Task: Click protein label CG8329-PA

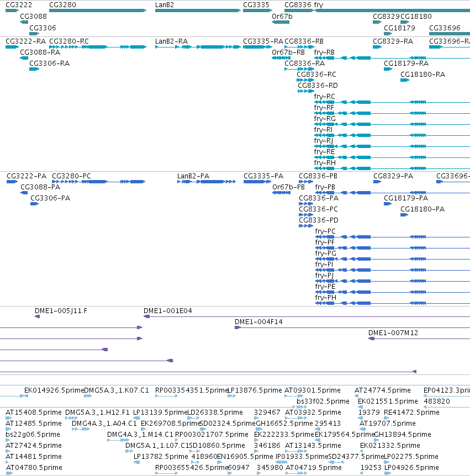Action: [x=393, y=176]
